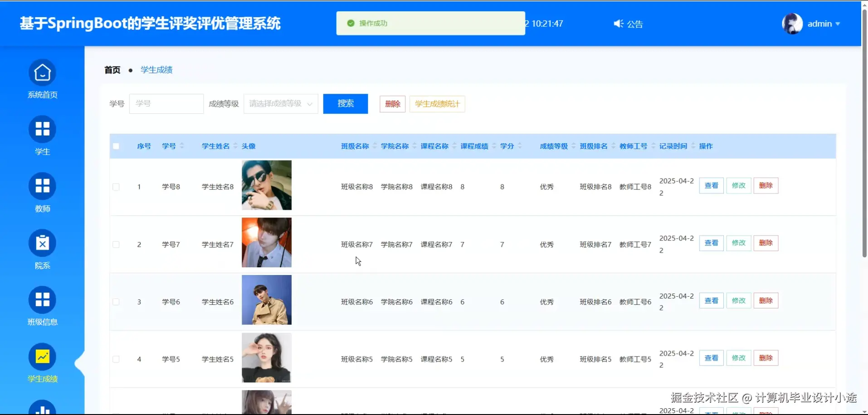
Task: Sort by 学生姓名 column arrows
Action: click(235, 146)
